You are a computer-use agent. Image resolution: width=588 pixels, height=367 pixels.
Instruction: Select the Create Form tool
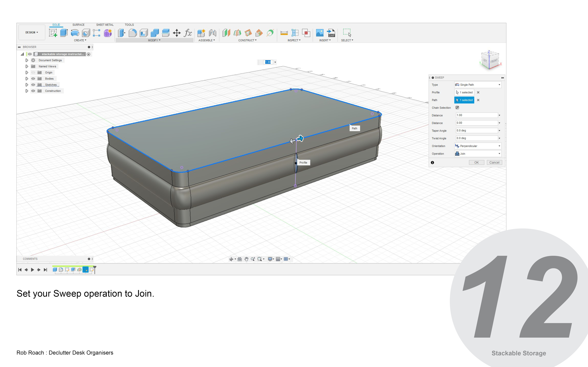(x=108, y=33)
